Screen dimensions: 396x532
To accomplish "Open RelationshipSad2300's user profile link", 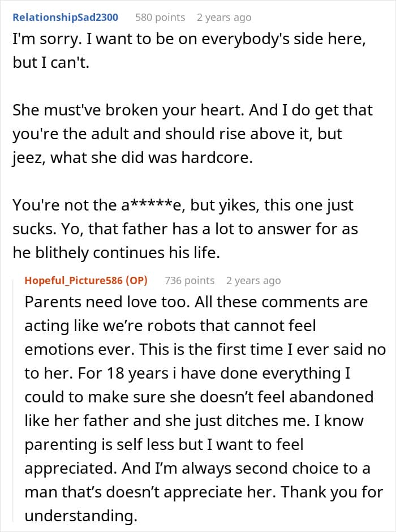I will [x=66, y=18].
